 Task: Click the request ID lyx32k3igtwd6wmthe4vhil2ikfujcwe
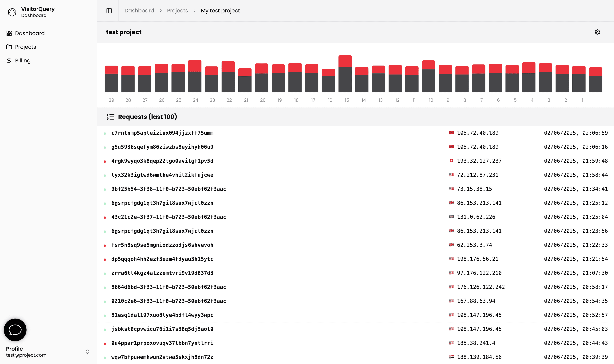click(x=162, y=175)
